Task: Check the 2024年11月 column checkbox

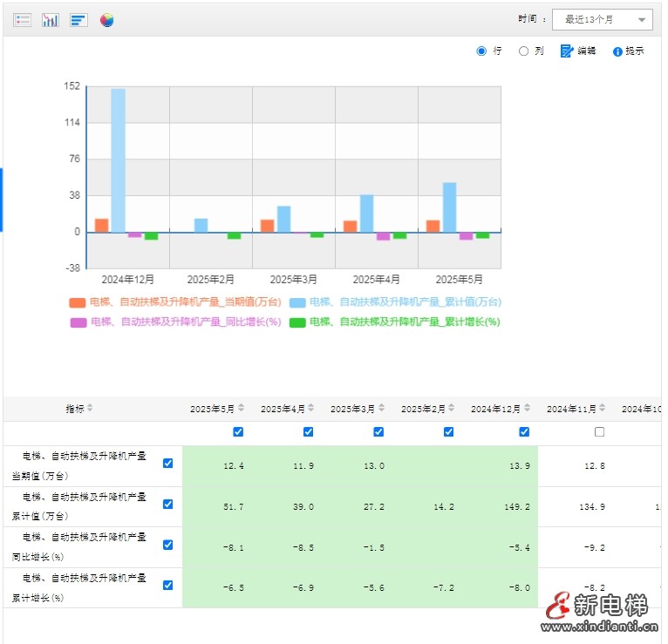Action: click(599, 432)
